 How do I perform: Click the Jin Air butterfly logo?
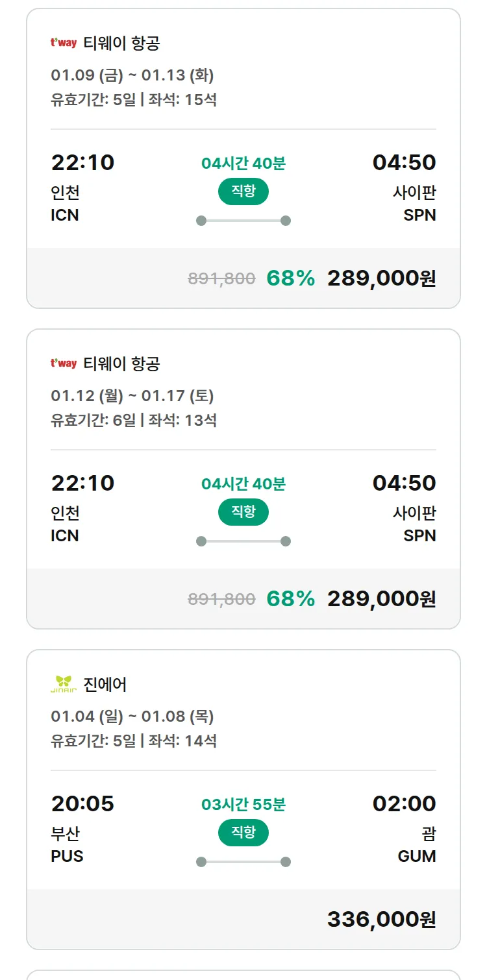point(64,684)
